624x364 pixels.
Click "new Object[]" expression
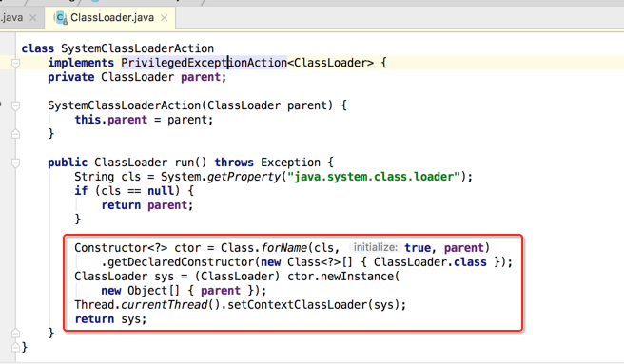[x=141, y=291]
